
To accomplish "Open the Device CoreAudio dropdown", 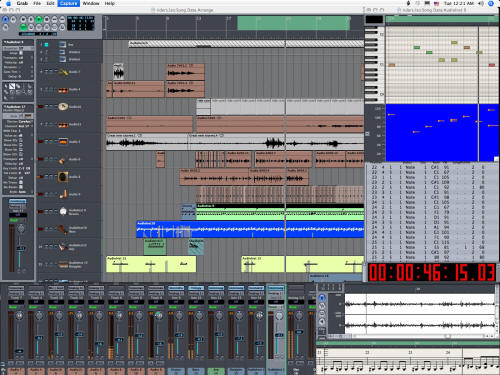I will (x=25, y=122).
